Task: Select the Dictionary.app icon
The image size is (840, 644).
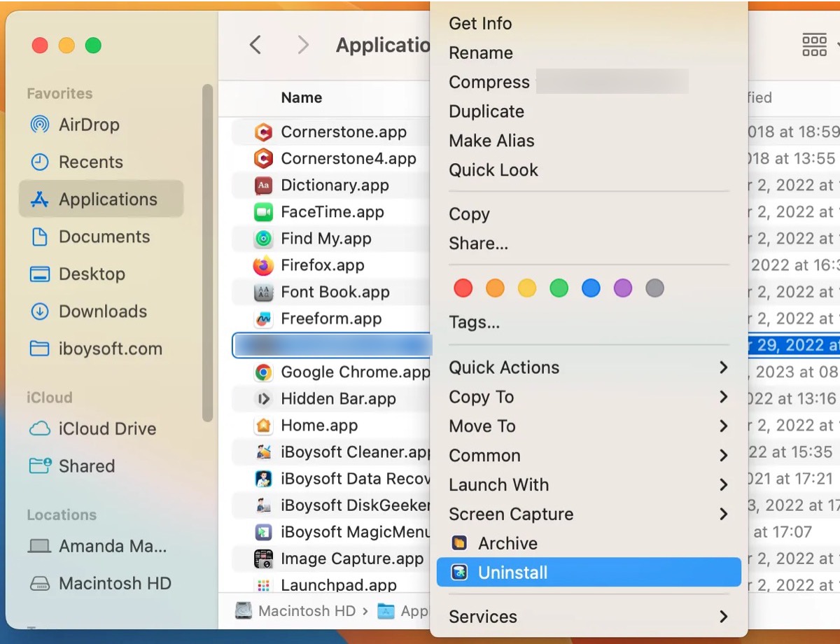Action: tap(263, 185)
